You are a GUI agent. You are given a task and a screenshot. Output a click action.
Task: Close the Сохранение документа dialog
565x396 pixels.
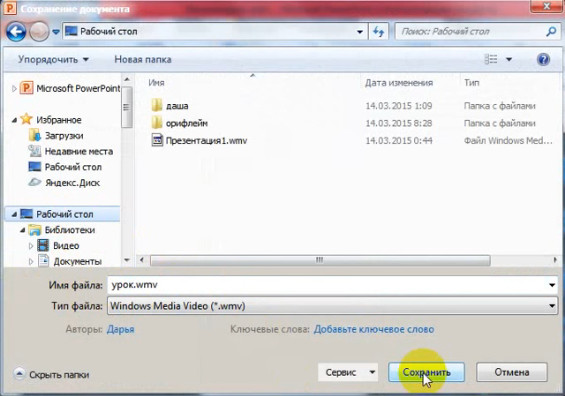click(x=546, y=6)
